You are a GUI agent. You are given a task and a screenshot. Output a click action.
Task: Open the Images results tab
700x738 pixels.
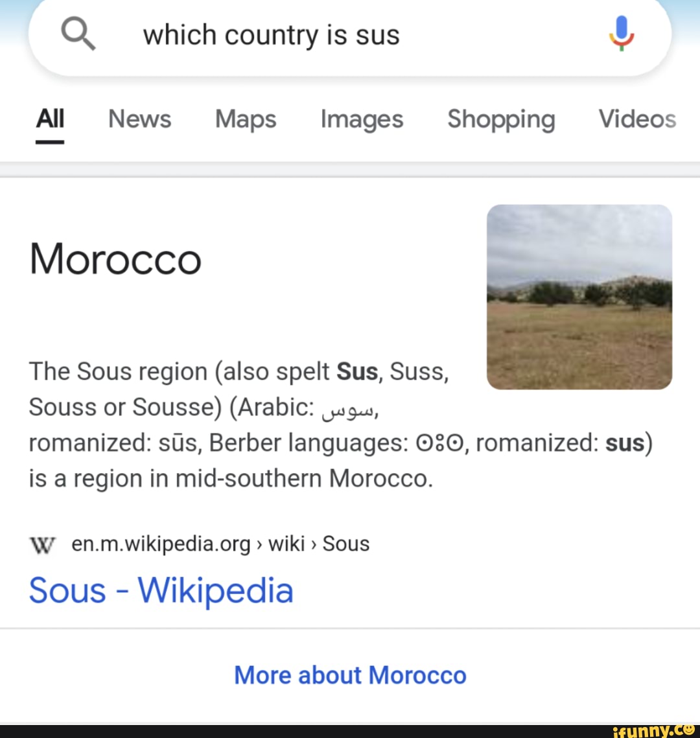[361, 119]
